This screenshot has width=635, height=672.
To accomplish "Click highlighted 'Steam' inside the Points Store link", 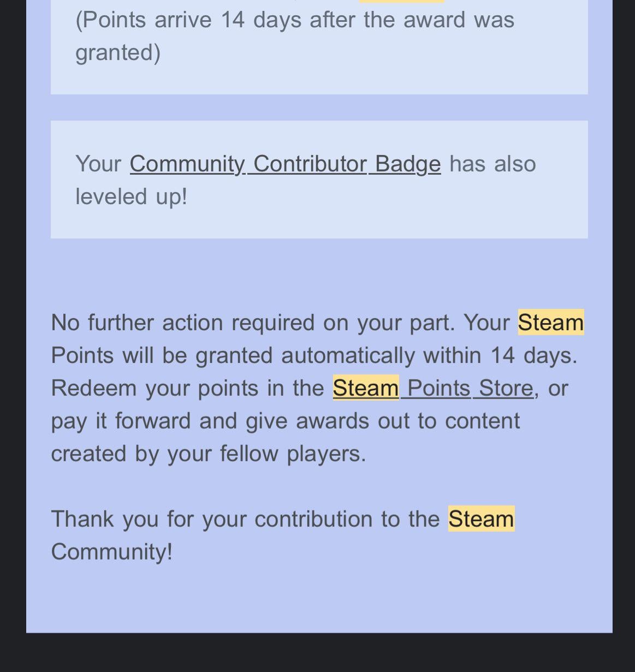I will point(366,388).
